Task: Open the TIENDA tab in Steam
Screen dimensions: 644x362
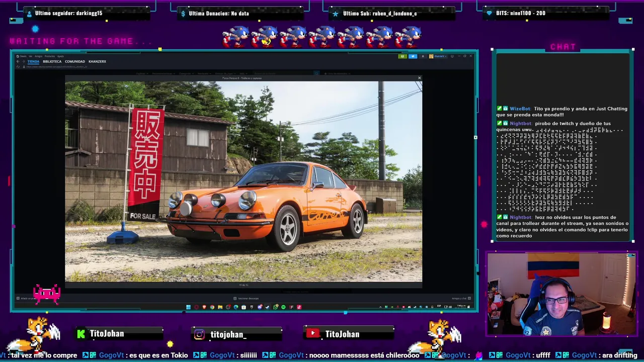Action: (x=33, y=61)
